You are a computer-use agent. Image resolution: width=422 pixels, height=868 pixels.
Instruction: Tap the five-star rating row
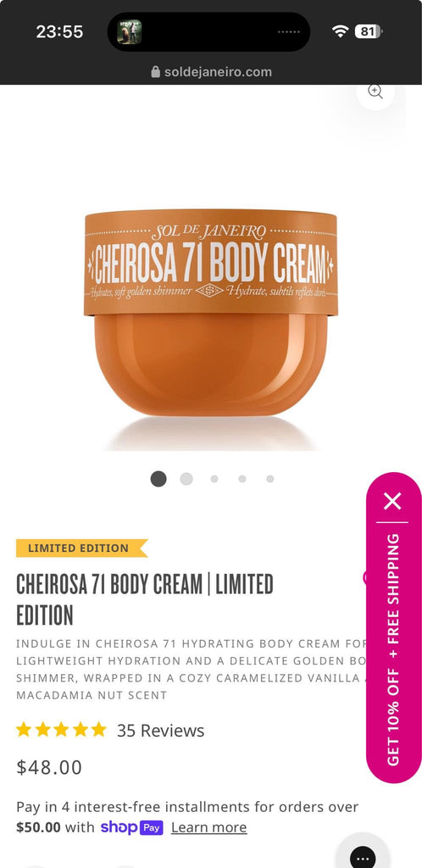(x=61, y=730)
